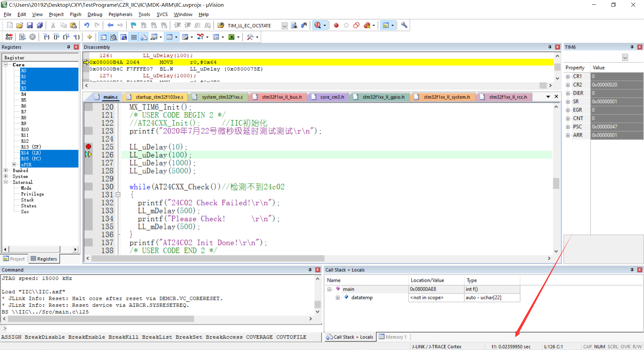
Task: Click the editor vertical scrollbar thumb
Action: 556,183
